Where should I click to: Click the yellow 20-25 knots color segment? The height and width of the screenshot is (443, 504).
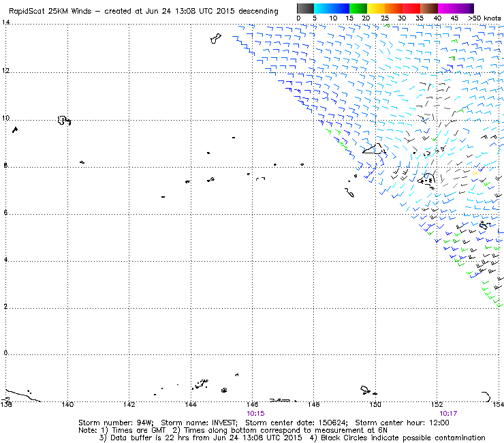376,8
